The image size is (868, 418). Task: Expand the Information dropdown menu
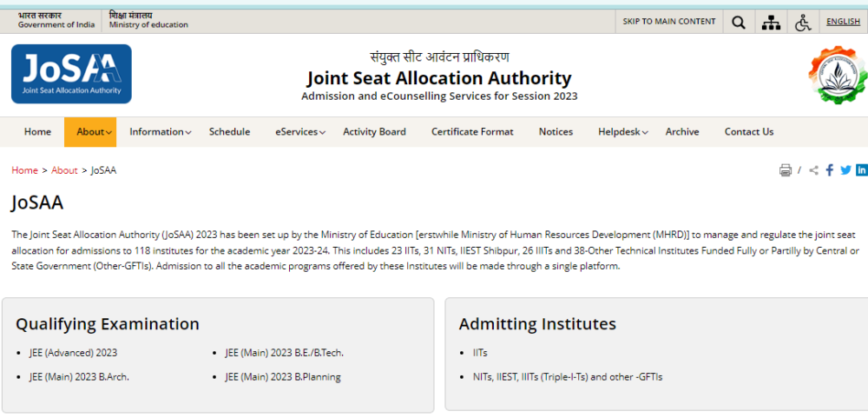pyautogui.click(x=160, y=132)
